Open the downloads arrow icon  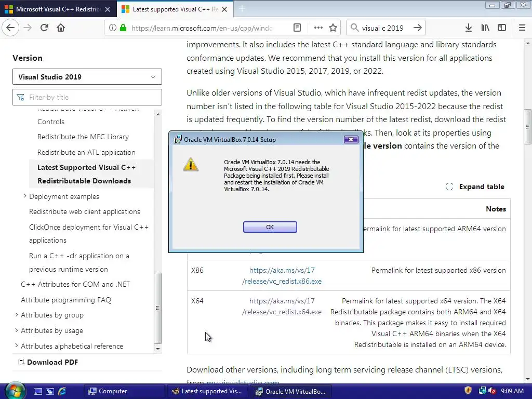tap(468, 28)
